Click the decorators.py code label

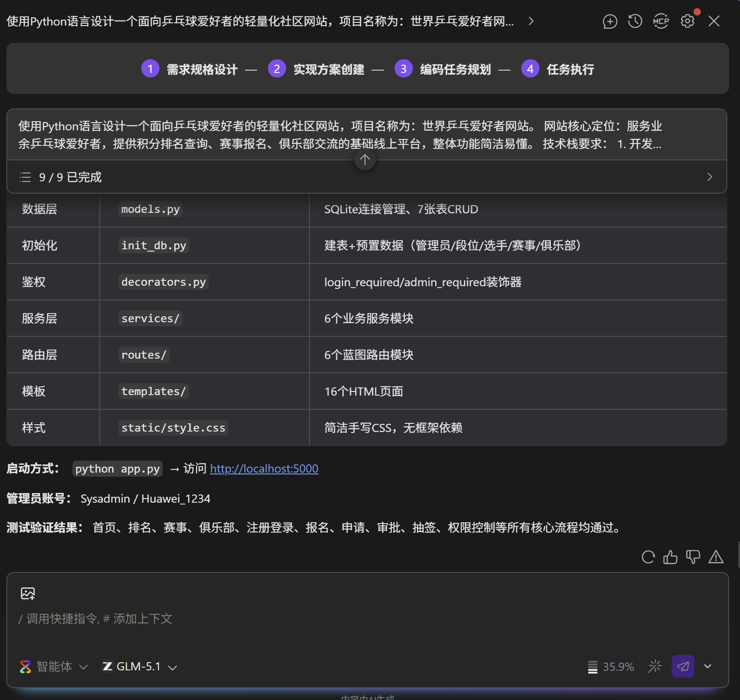pos(164,282)
